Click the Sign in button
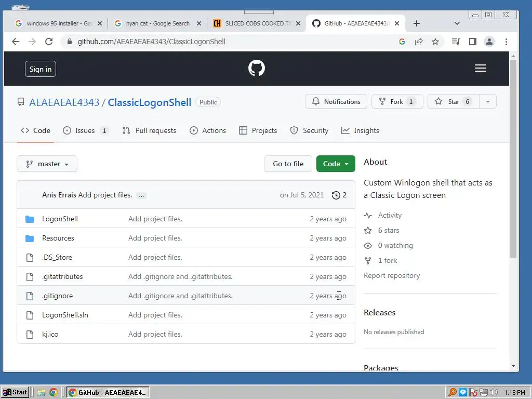The height and width of the screenshot is (399, 532). pos(41,69)
